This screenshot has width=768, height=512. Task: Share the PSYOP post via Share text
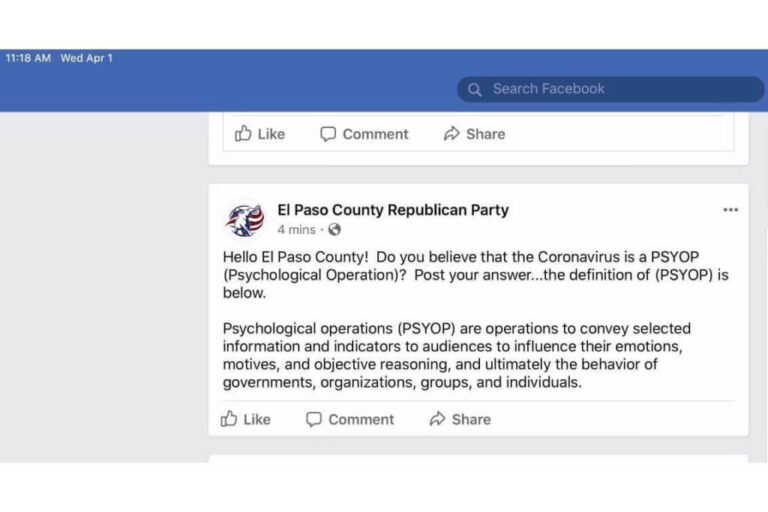471,419
